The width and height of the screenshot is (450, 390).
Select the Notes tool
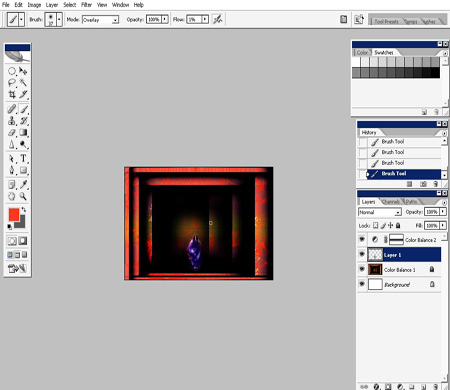[12, 184]
